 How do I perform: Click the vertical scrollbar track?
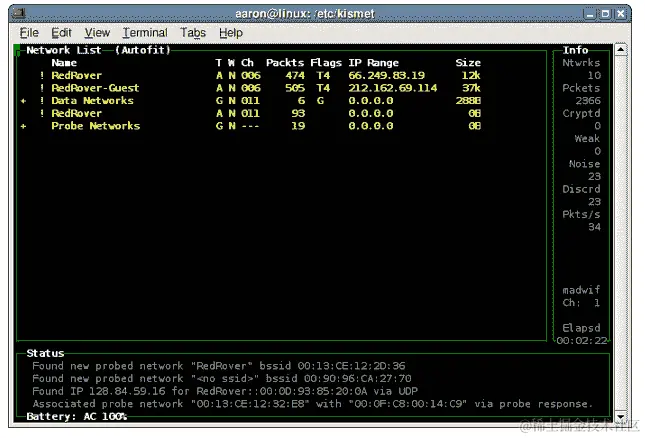click(621, 233)
